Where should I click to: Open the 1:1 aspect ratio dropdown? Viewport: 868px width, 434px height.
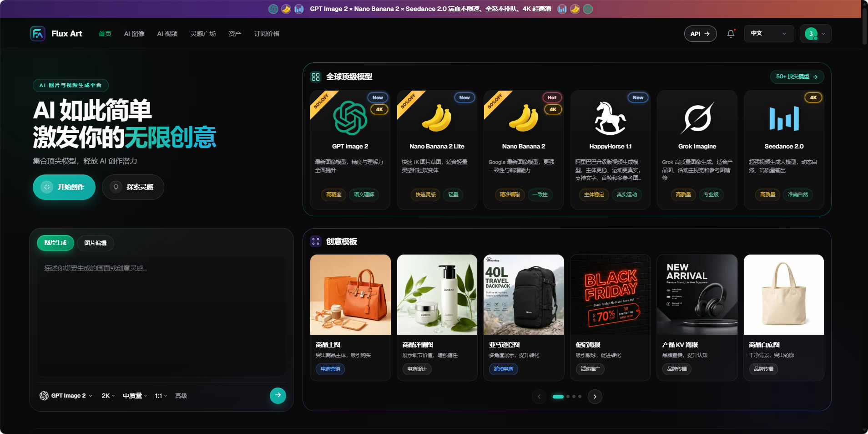[161, 396]
